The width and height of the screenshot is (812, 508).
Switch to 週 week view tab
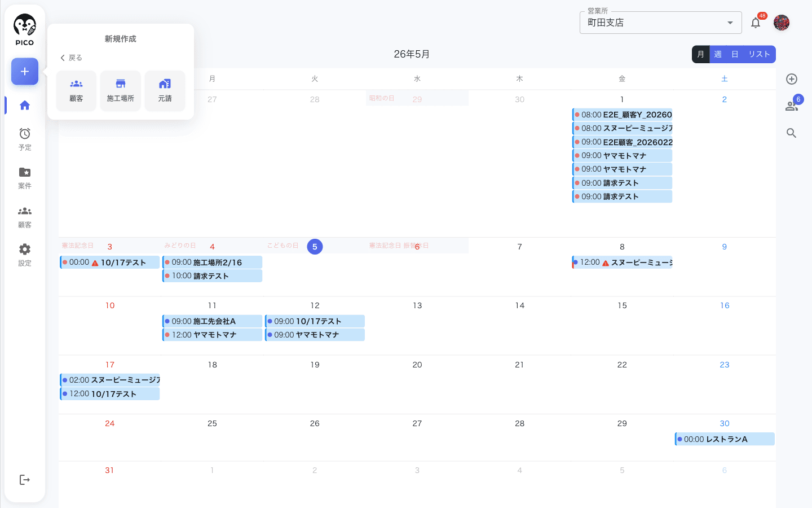(718, 54)
